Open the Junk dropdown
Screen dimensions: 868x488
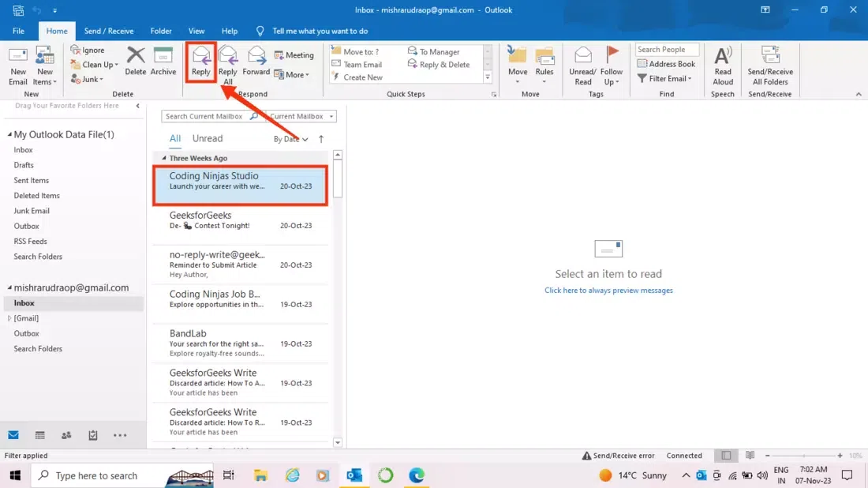click(x=88, y=79)
